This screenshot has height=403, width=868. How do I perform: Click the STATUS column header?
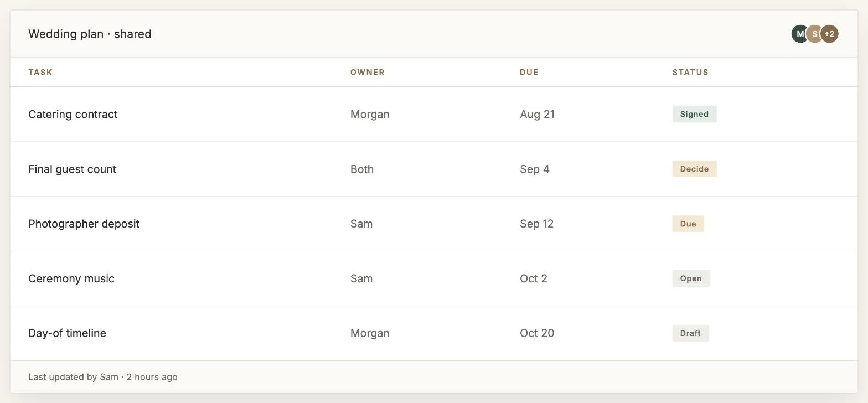coord(690,72)
